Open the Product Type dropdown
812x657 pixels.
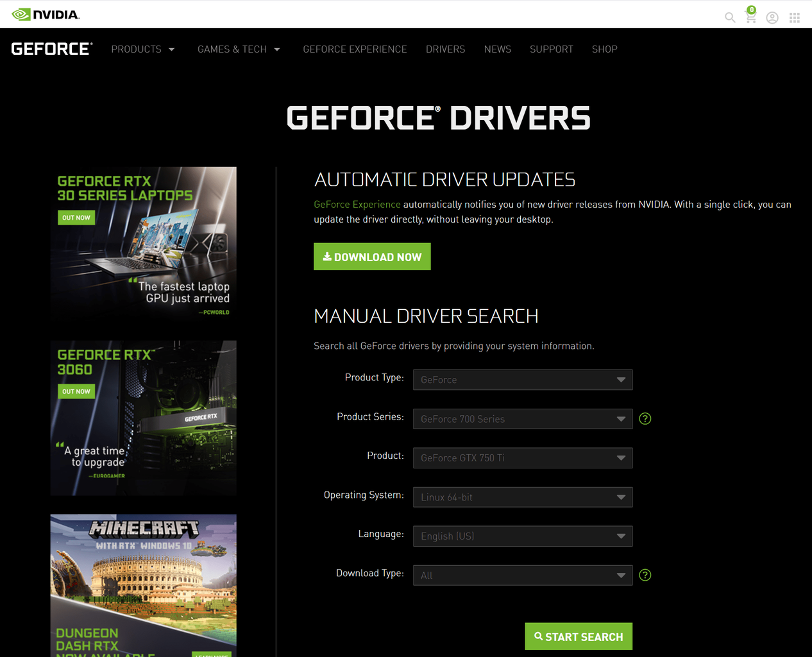[x=523, y=380]
